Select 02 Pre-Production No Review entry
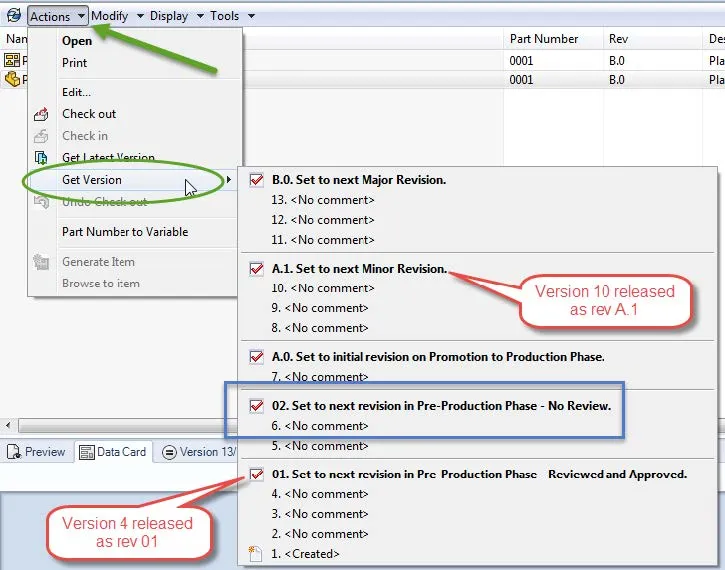Viewport: 725px width, 570px height. pos(442,405)
